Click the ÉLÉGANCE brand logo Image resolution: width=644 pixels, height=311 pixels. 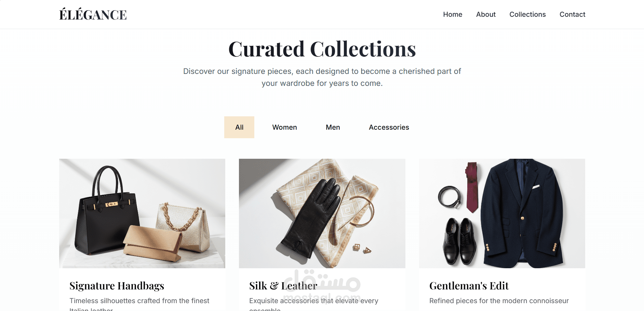(93, 14)
